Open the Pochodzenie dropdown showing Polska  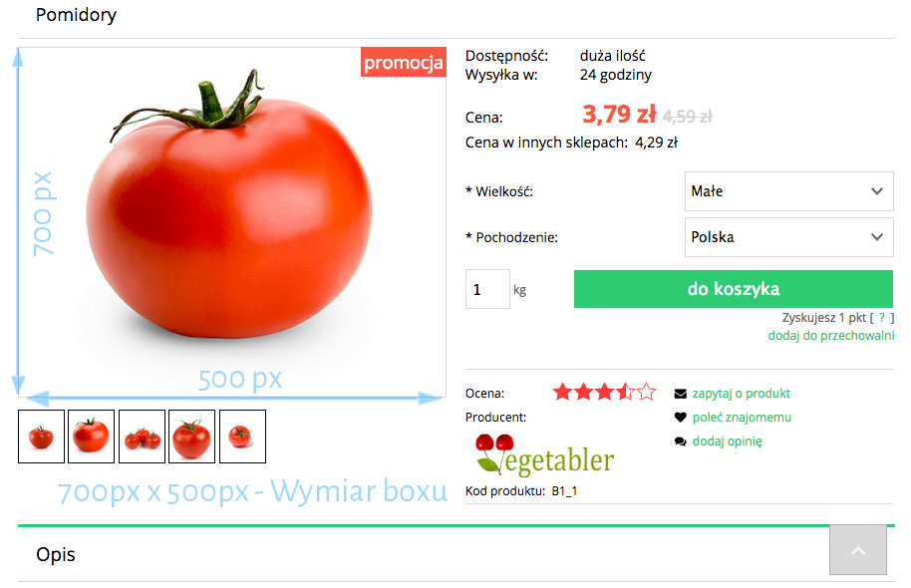(789, 237)
